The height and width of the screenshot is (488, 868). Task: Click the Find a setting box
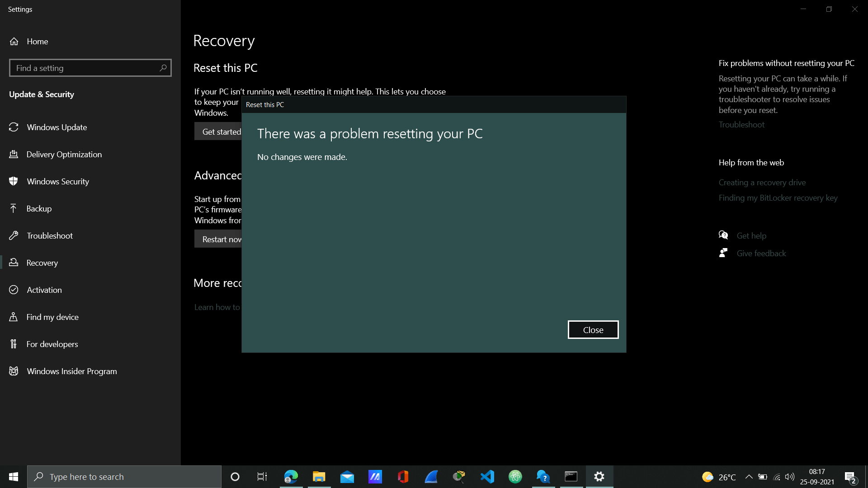click(x=86, y=68)
